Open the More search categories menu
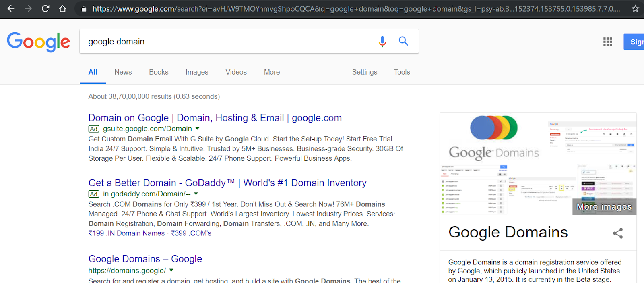The image size is (644, 283). click(x=272, y=72)
